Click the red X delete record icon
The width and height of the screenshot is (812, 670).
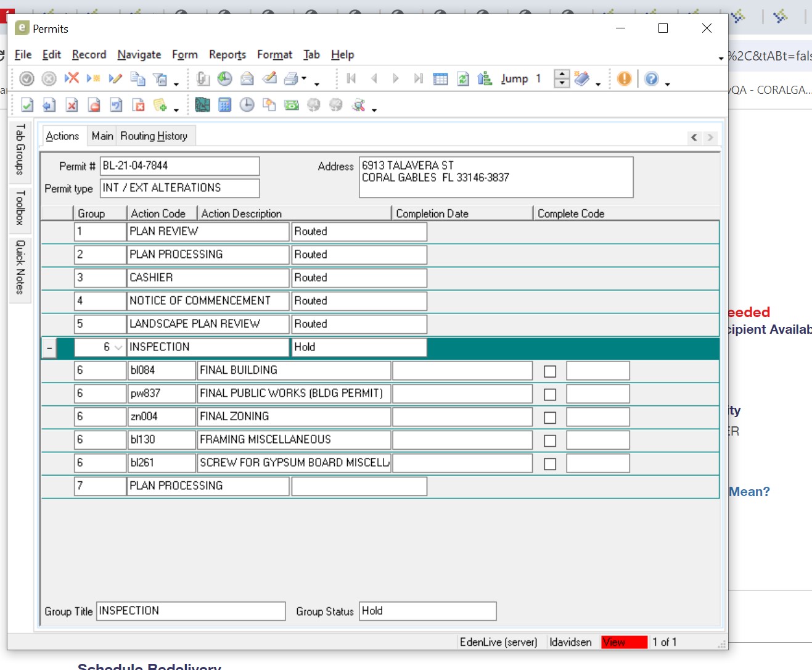pyautogui.click(x=72, y=78)
